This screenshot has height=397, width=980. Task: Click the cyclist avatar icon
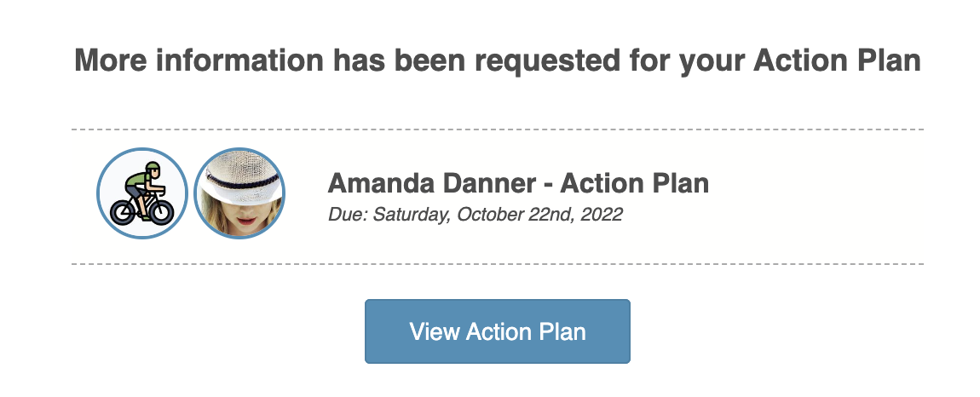point(141,193)
